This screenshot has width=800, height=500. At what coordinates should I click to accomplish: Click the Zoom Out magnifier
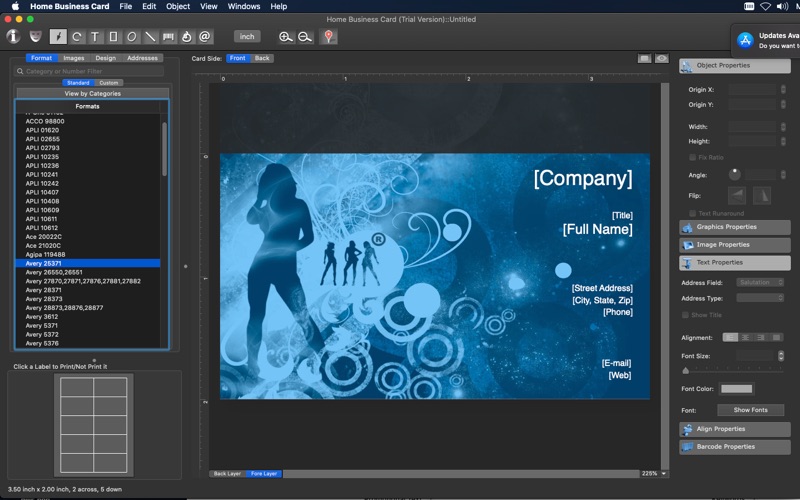pyautogui.click(x=305, y=37)
